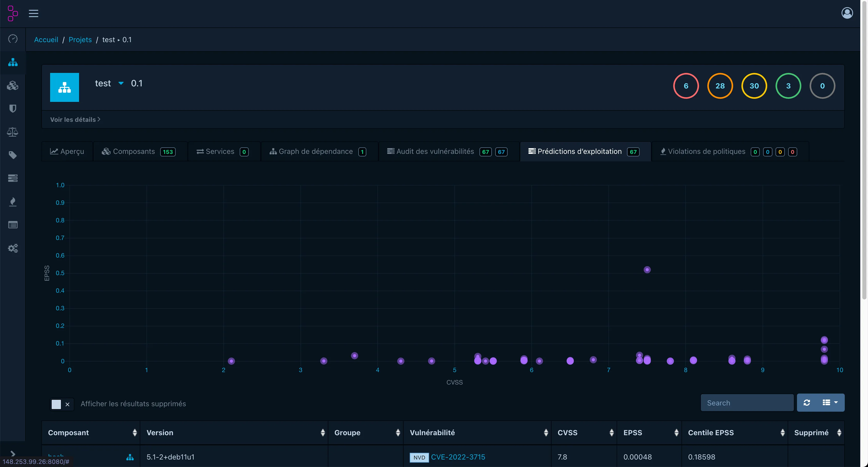This screenshot has width=868, height=467.
Task: Open the Policy Management list icon in sidebar
Action: pyautogui.click(x=12, y=224)
